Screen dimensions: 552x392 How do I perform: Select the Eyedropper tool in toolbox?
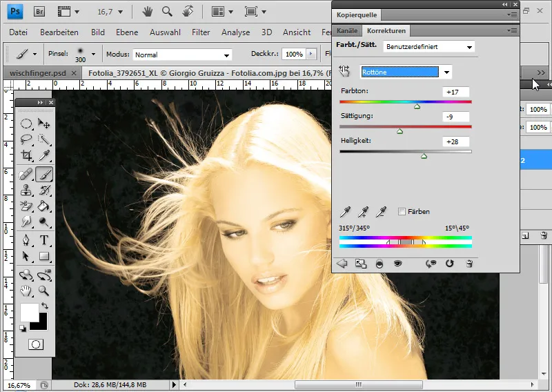44,155
